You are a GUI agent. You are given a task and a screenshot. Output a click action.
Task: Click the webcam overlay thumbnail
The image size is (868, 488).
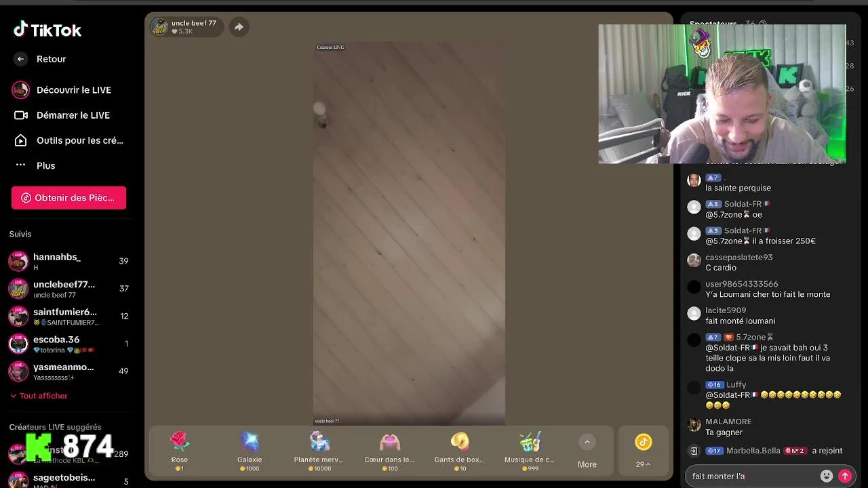tap(722, 94)
